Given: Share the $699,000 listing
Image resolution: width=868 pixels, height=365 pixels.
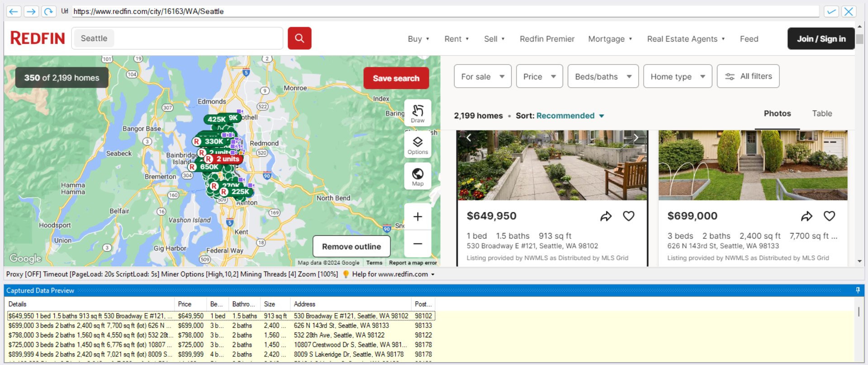Looking at the screenshot, I should 806,216.
